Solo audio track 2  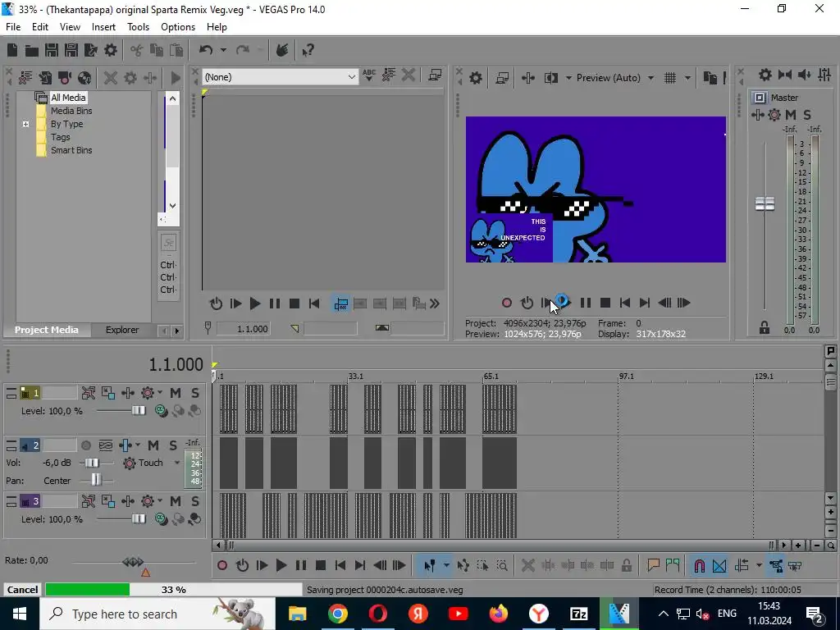point(173,445)
